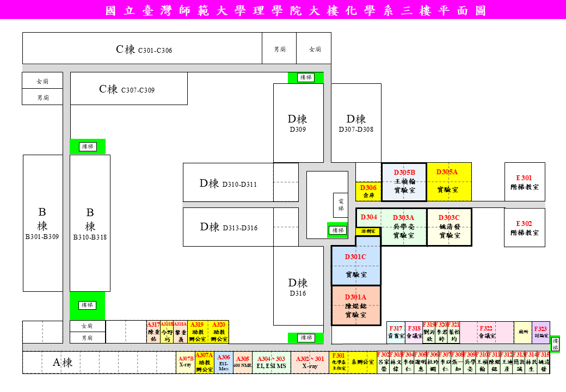Select the F303 林文偉 office
Viewport: 566px width, 392px height.
(x=396, y=363)
